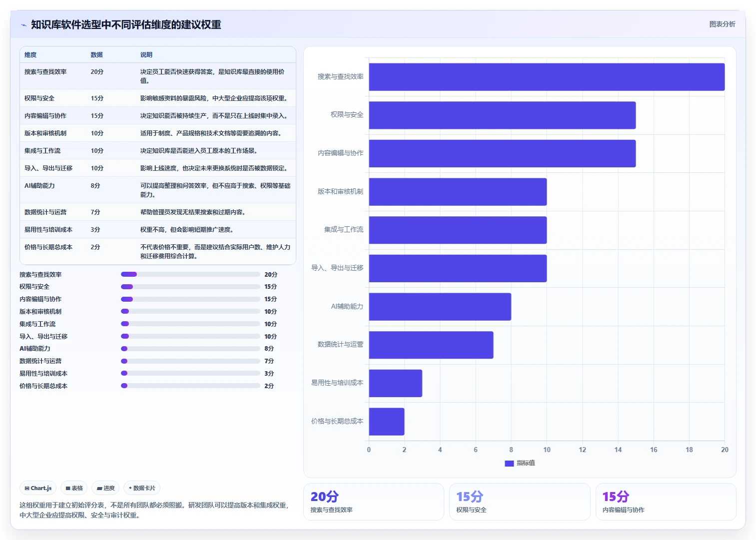756x540 pixels.
Task: Click the 搜索与查找效率 bar in the chart
Action: click(x=547, y=77)
